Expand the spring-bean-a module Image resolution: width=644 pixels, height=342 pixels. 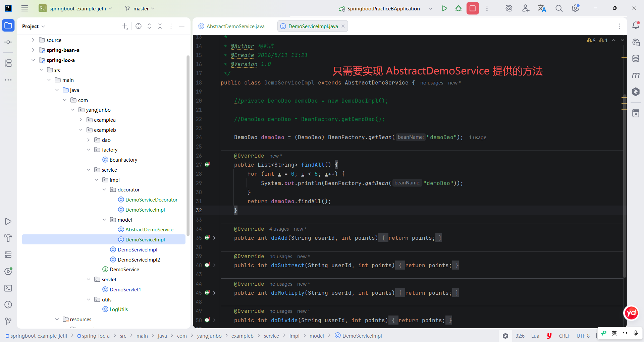coord(33,50)
